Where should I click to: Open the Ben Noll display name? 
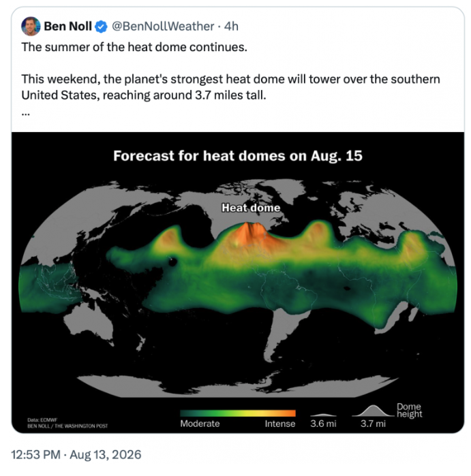67,27
